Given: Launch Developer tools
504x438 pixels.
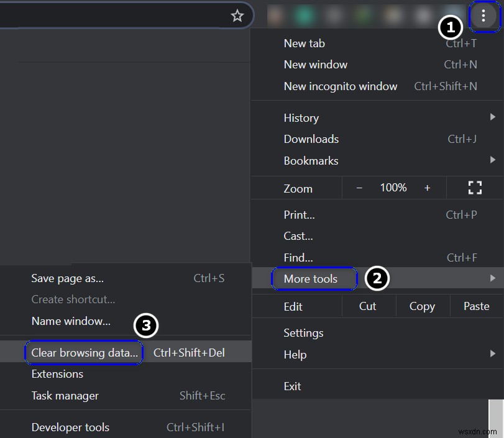Looking at the screenshot, I should [x=70, y=427].
